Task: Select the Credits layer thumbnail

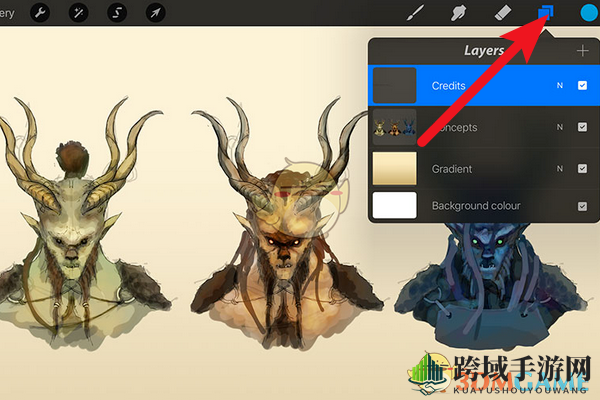Action: tap(395, 85)
